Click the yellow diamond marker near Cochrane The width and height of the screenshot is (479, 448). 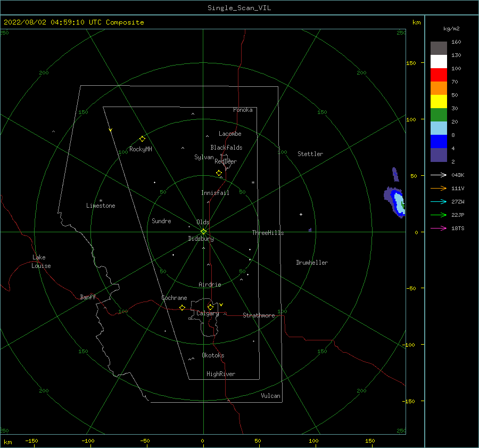183,307
